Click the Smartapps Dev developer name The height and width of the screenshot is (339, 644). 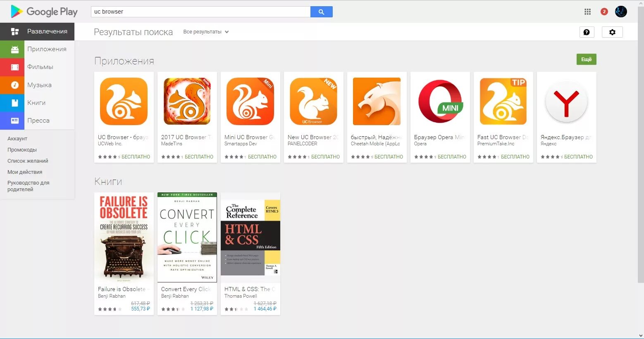241,144
